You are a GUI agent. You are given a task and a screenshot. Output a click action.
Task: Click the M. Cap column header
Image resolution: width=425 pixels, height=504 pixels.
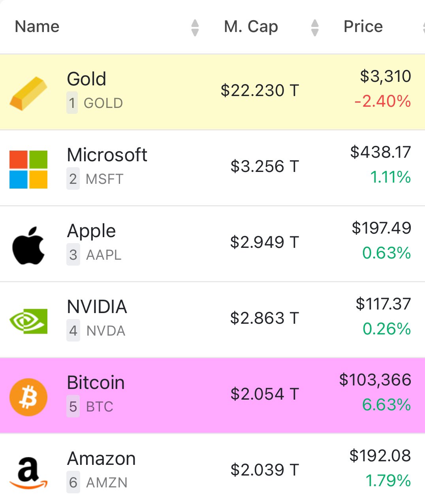[251, 26]
